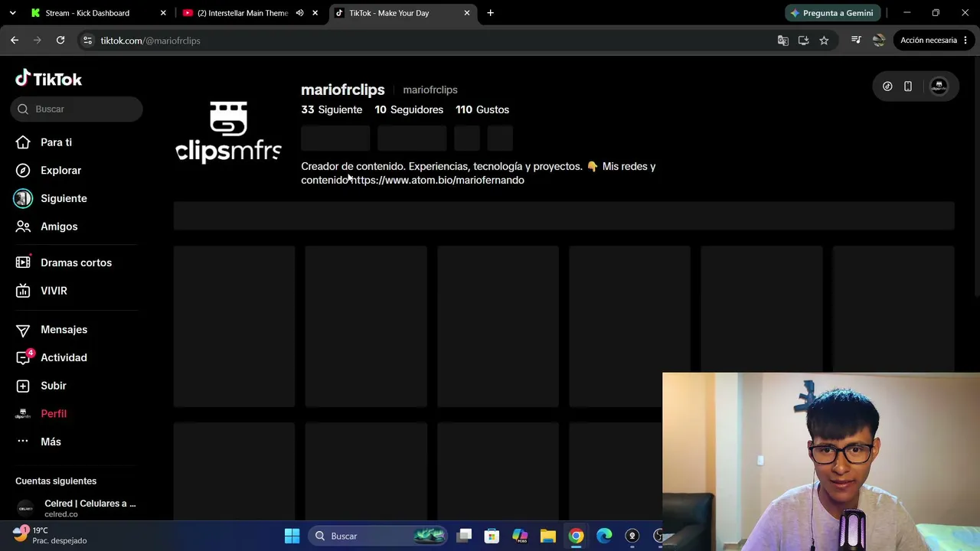Viewport: 980px width, 551px height.
Task: Click the TikTok coins icon at top right
Action: 887,86
